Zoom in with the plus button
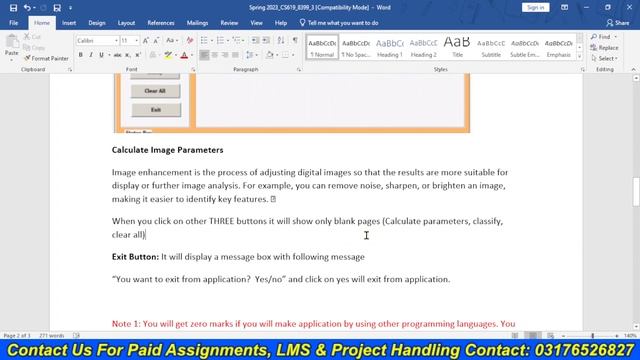 tap(617, 336)
